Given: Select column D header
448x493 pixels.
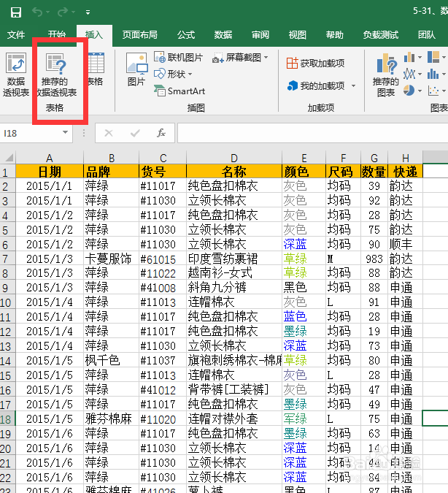Looking at the screenshot, I should [x=234, y=158].
